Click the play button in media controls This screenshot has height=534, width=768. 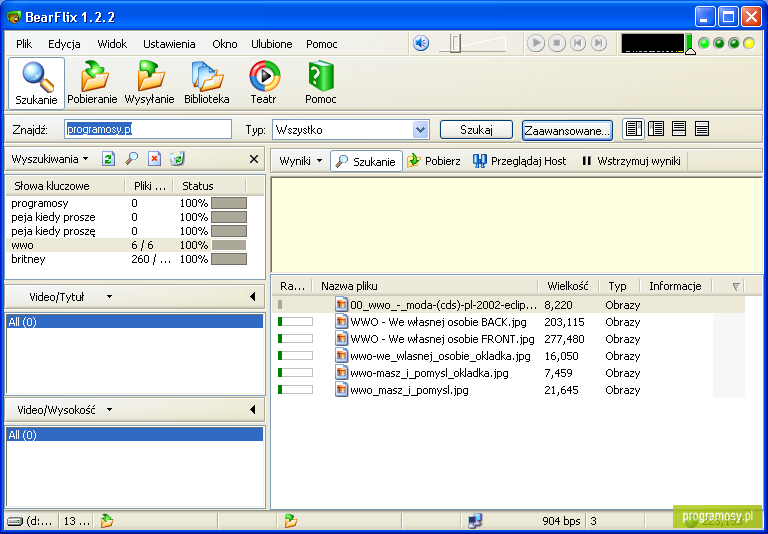(x=536, y=43)
